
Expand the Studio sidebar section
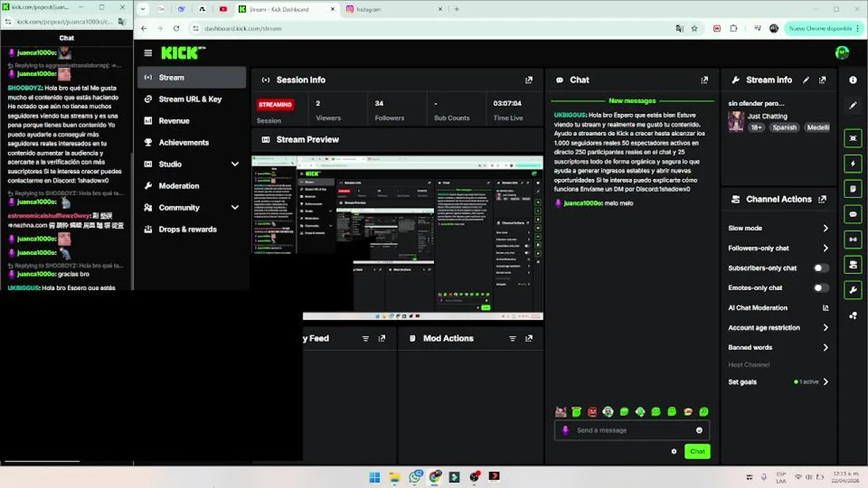coord(235,164)
